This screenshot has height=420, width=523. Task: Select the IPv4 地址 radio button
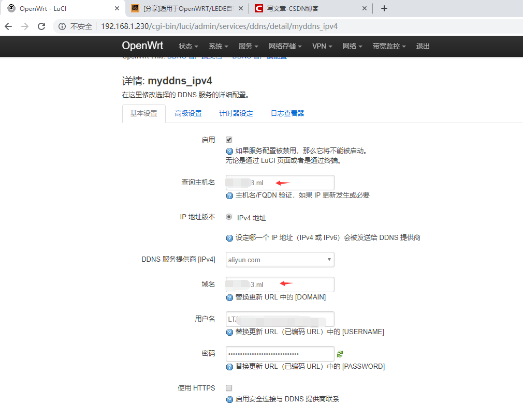tap(228, 217)
